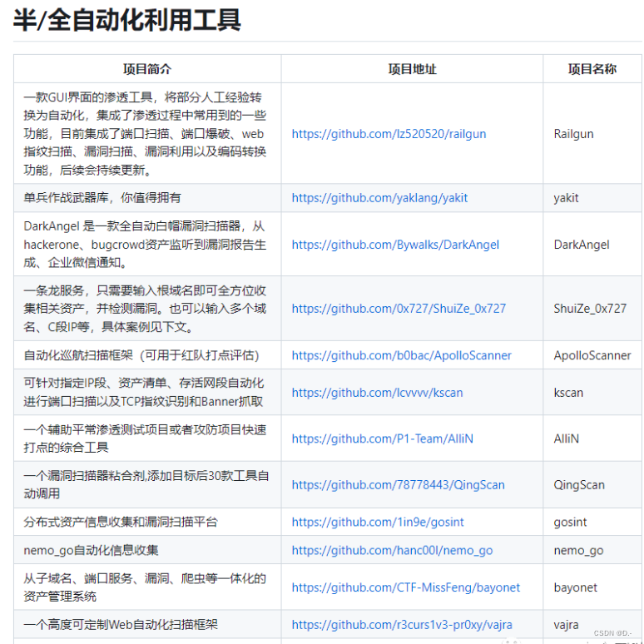Click the 项目名称 column header
Image resolution: width=644 pixels, height=644 pixels.
tap(592, 68)
